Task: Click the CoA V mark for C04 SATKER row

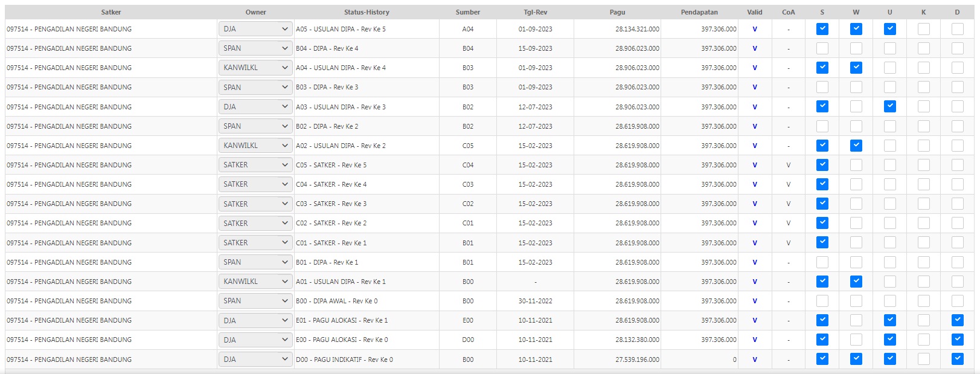Action: (788, 184)
